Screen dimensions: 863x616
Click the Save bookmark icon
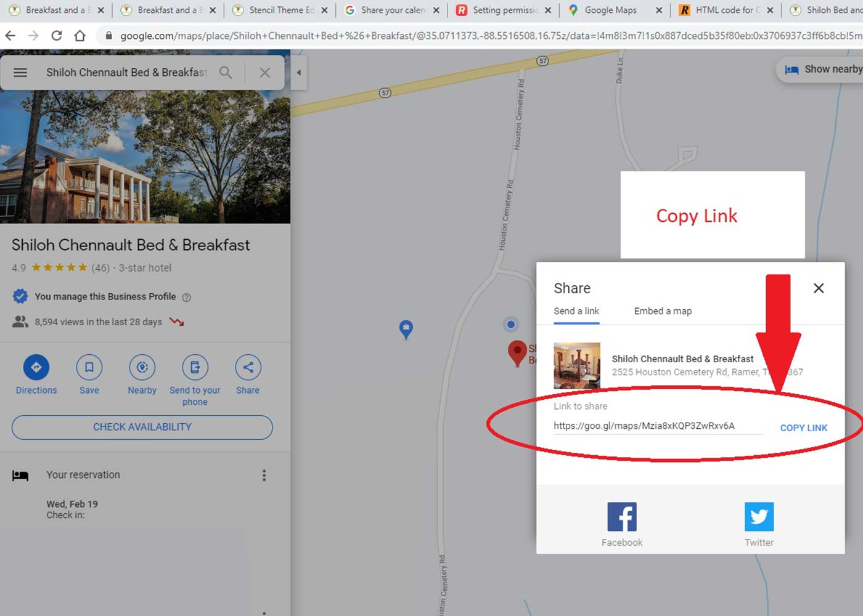89,368
